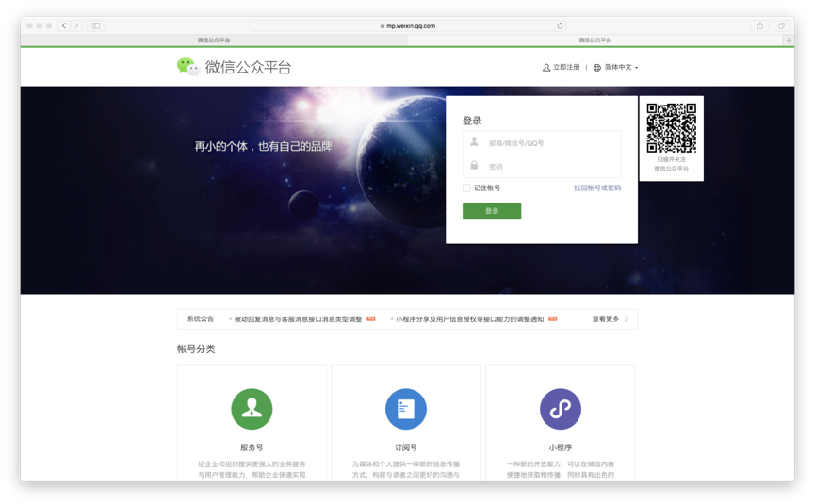
Task: Click the 微信公众平台 header title text
Action: coord(248,68)
